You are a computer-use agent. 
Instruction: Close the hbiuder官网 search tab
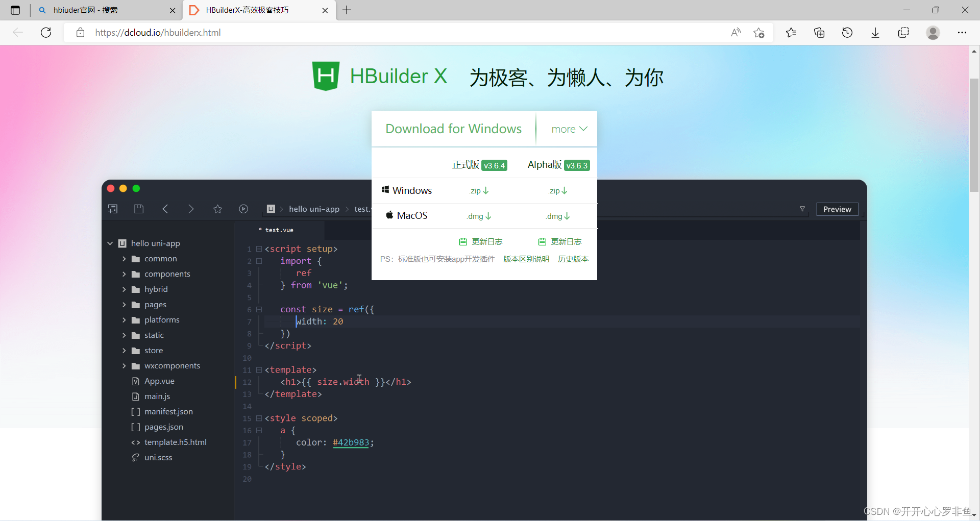coord(173,10)
